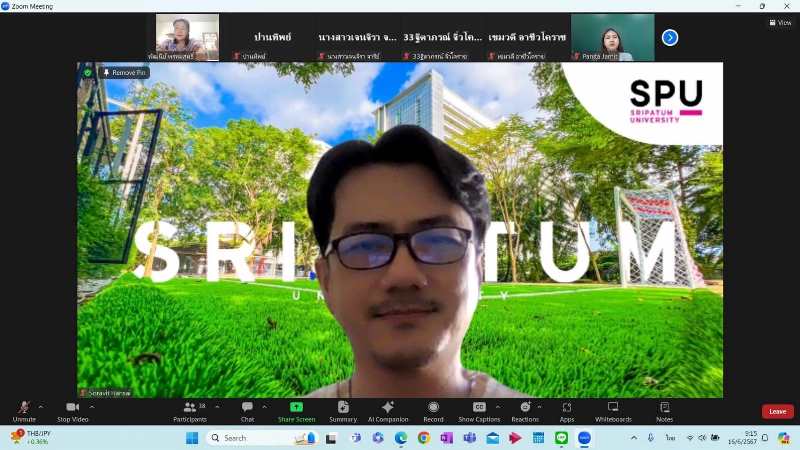Image resolution: width=800 pixels, height=450 pixels.
Task: Open notifications bell icon
Action: [765, 438]
